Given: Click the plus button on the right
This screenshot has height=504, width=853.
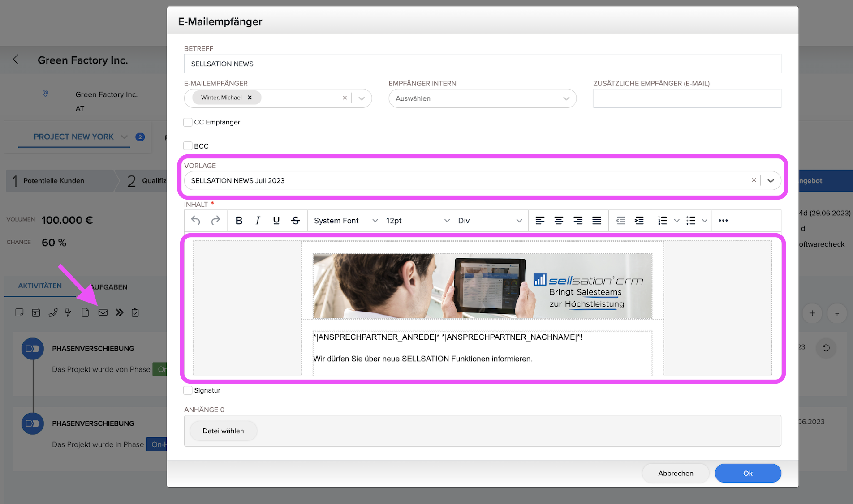Looking at the screenshot, I should pos(812,313).
